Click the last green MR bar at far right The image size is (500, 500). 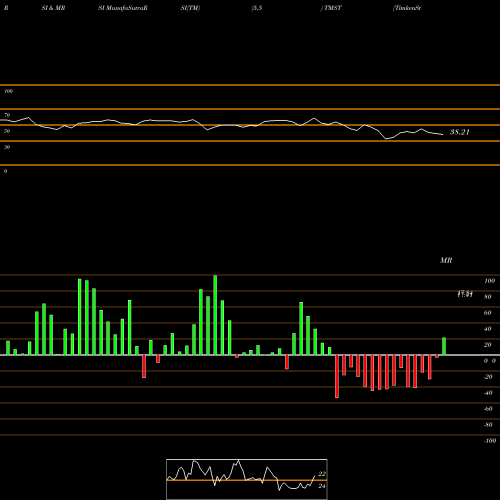point(444,346)
